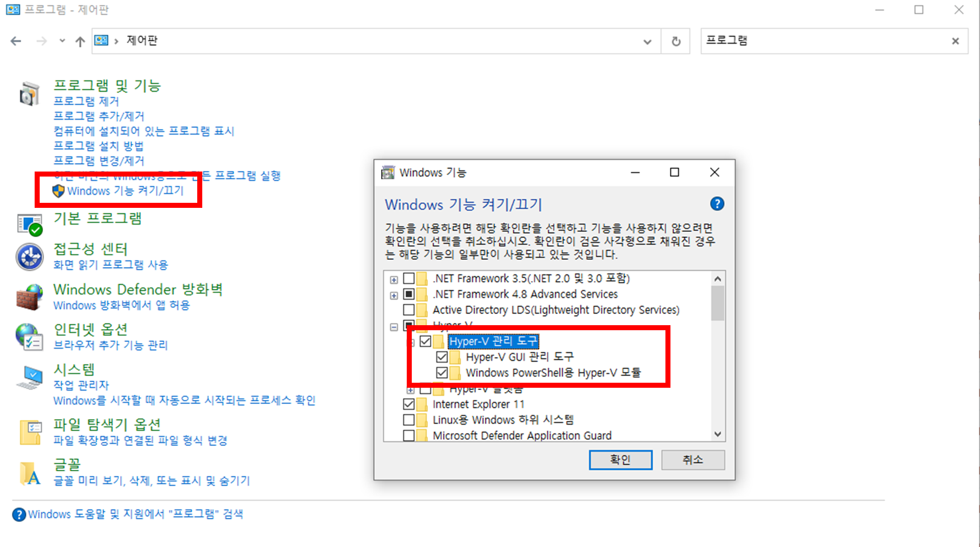Image resolution: width=980 pixels, height=547 pixels.
Task: Open the 프로그램 제거 link
Action: coord(86,101)
